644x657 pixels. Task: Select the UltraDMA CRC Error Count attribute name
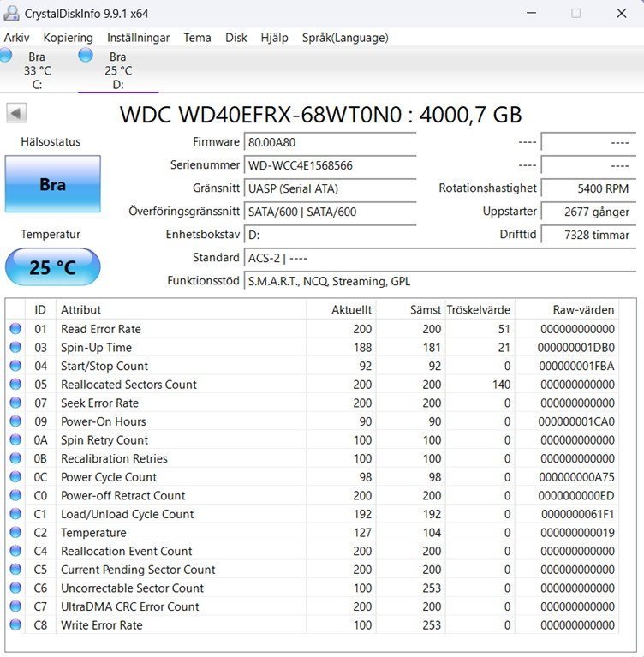(130, 606)
